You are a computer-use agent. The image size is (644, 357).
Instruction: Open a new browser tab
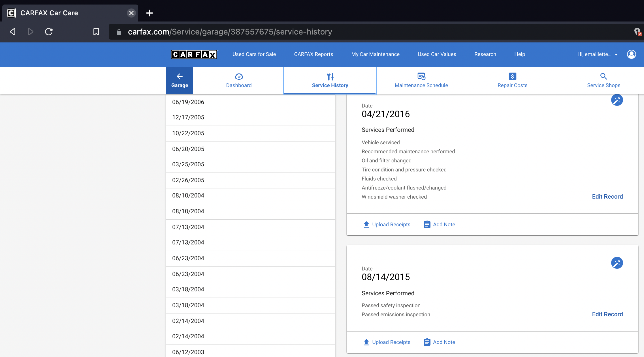(x=150, y=13)
